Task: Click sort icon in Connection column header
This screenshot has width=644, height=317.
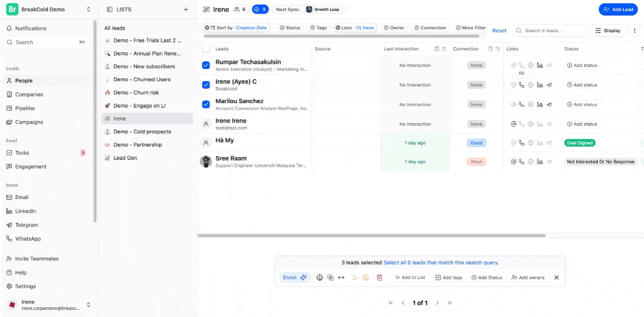Action: pos(497,49)
